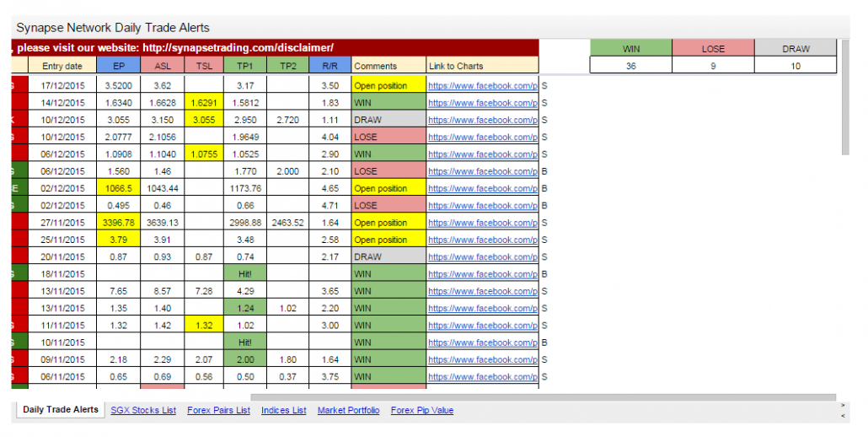The width and height of the screenshot is (868, 437).
Task: Select the Daily Trade Alerts tab
Action: coord(60,410)
